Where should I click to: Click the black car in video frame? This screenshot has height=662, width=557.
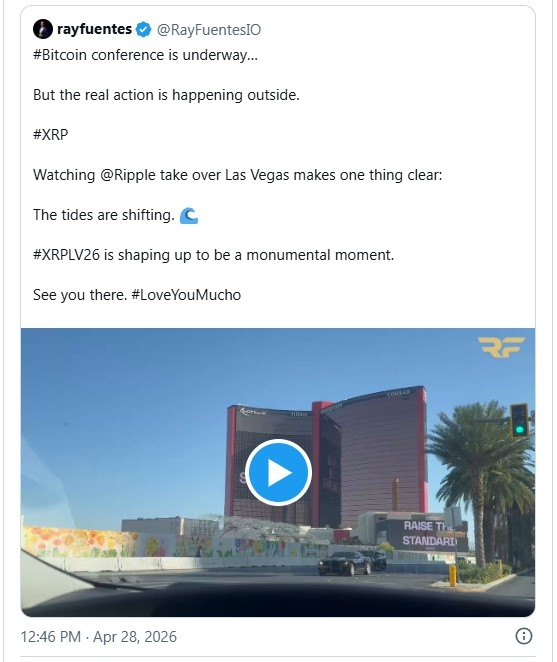345,563
